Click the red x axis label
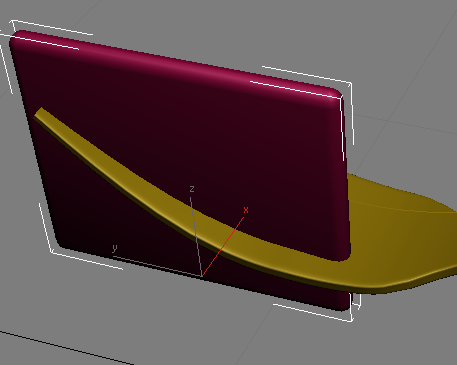Screen dimensions: 457x365 (246, 210)
